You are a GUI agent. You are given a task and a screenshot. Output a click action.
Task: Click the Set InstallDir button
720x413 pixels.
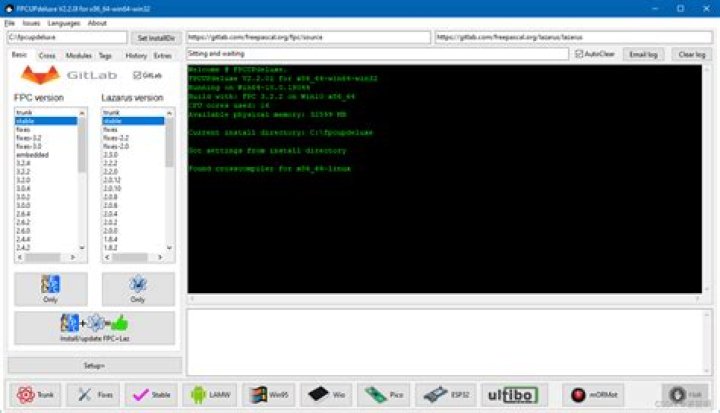point(156,38)
